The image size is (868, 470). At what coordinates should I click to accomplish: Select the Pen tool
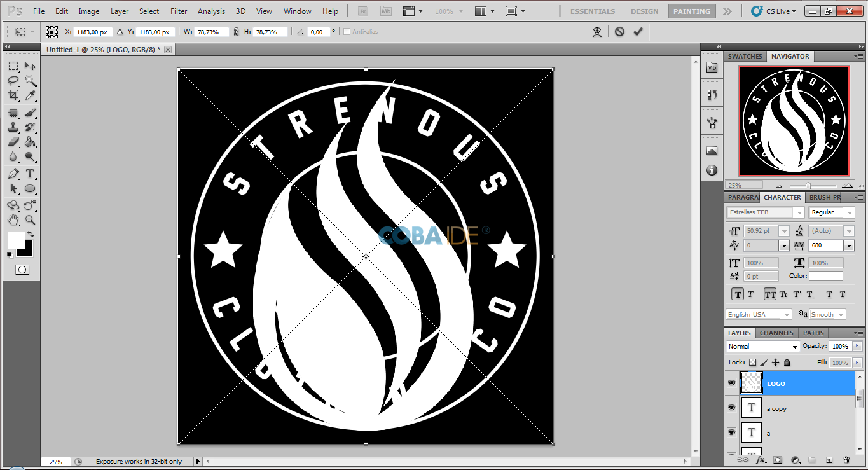pyautogui.click(x=13, y=174)
